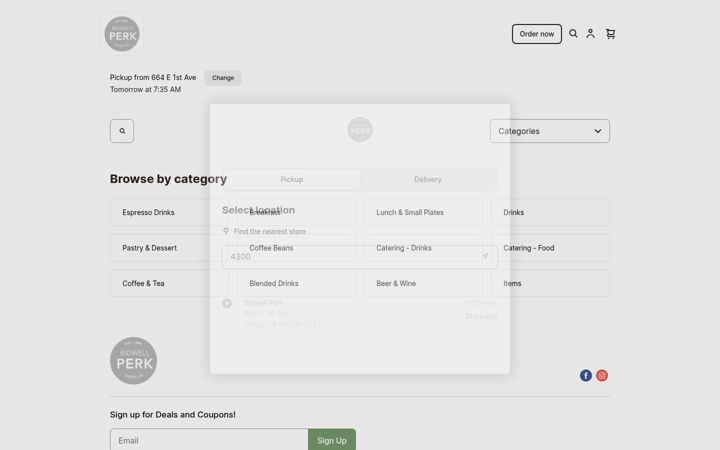Open the Instagram social icon
Screen dimensions: 720x450
coord(602,376)
